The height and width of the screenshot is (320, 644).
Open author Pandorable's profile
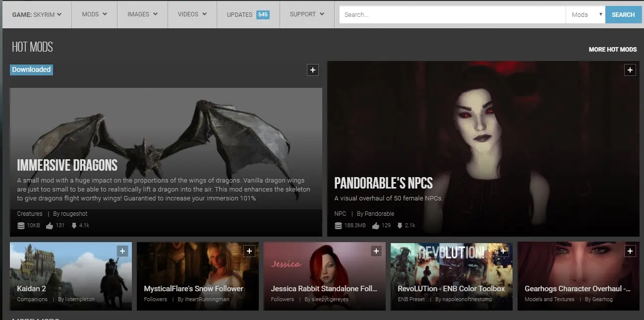pos(379,214)
